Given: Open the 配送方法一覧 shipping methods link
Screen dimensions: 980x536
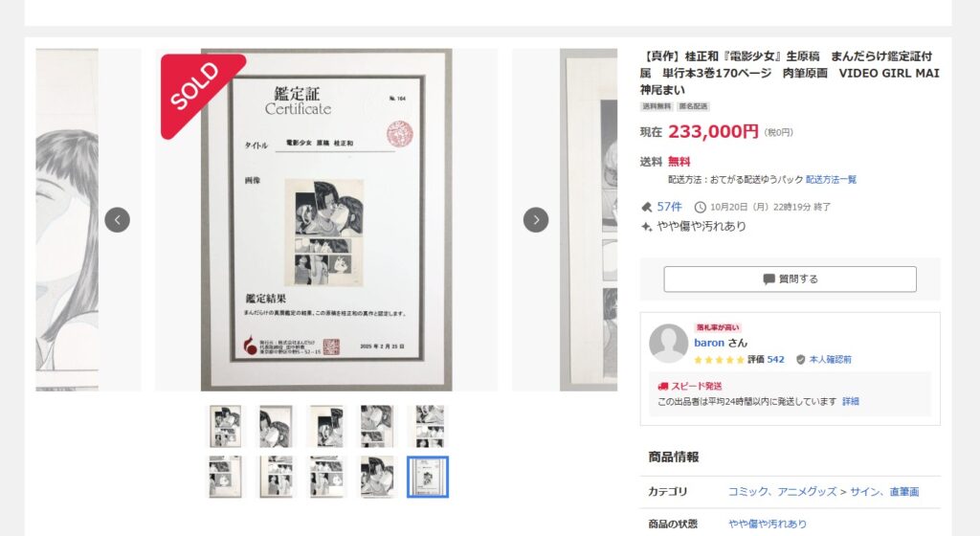Looking at the screenshot, I should pyautogui.click(x=831, y=179).
